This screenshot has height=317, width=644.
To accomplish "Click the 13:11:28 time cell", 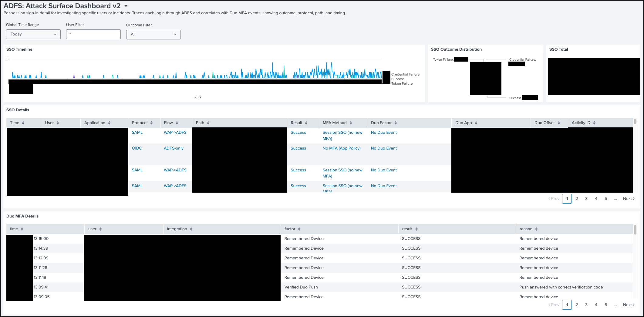I will point(40,268).
